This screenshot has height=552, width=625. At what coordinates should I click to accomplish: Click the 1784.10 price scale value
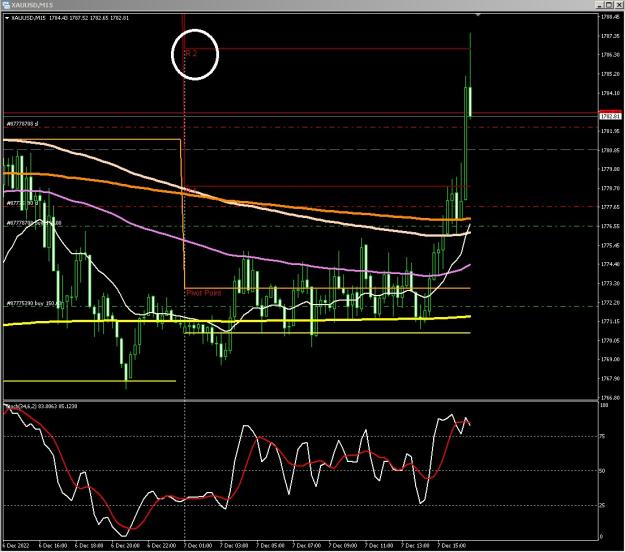pos(610,93)
